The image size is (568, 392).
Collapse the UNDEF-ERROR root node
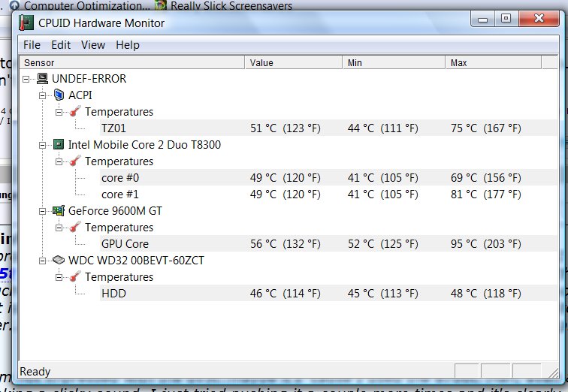pos(26,79)
